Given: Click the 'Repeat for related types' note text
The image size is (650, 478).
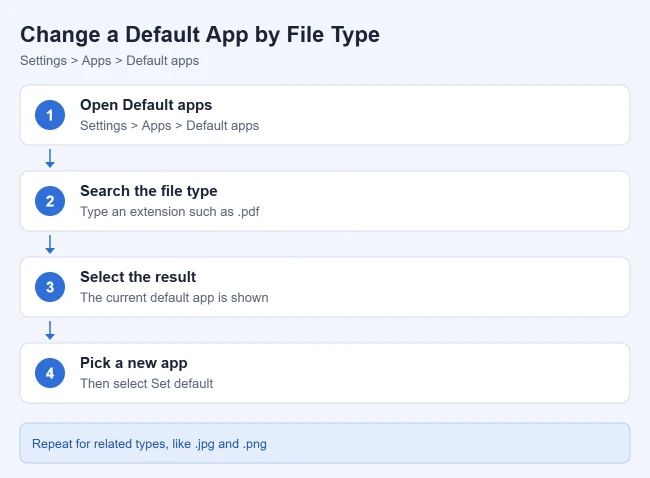Looking at the screenshot, I should (x=149, y=444).
